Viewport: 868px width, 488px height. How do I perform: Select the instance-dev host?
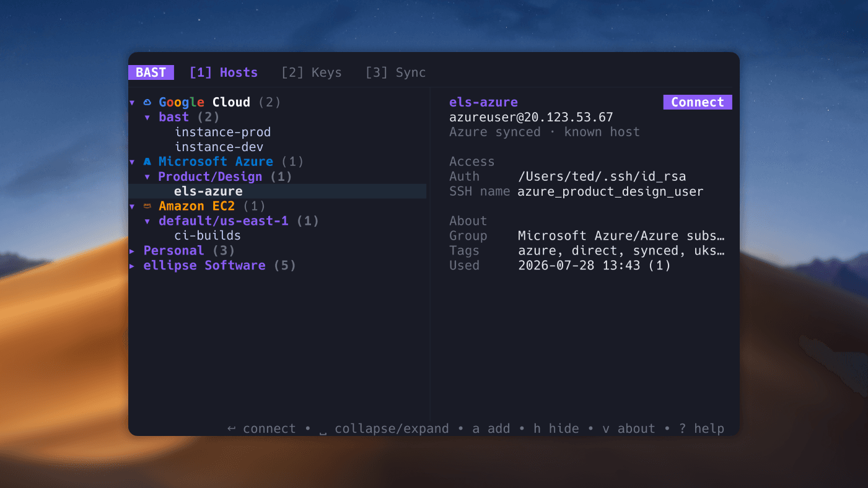coord(219,147)
